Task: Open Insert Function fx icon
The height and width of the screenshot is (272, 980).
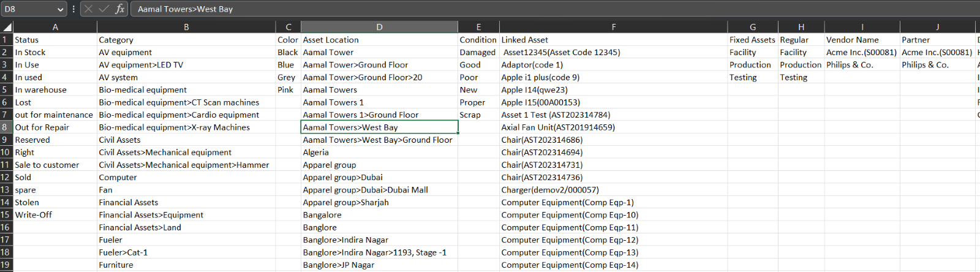Action: pos(119,9)
